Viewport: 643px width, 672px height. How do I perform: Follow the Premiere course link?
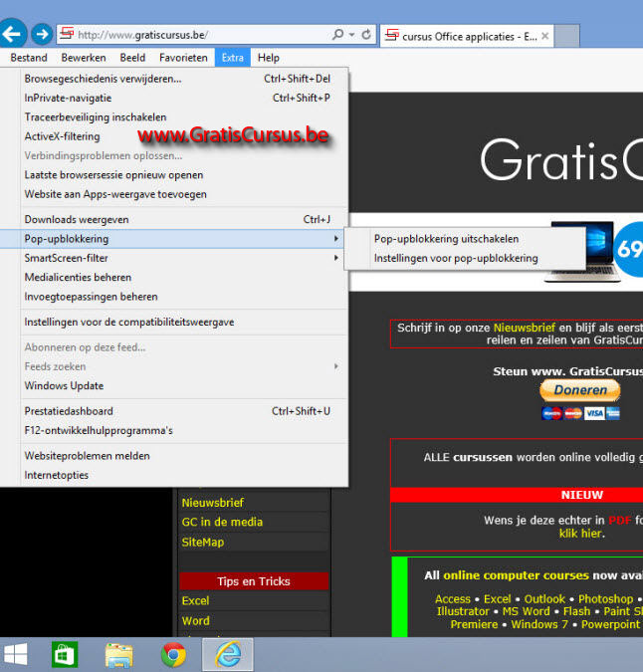(x=474, y=624)
